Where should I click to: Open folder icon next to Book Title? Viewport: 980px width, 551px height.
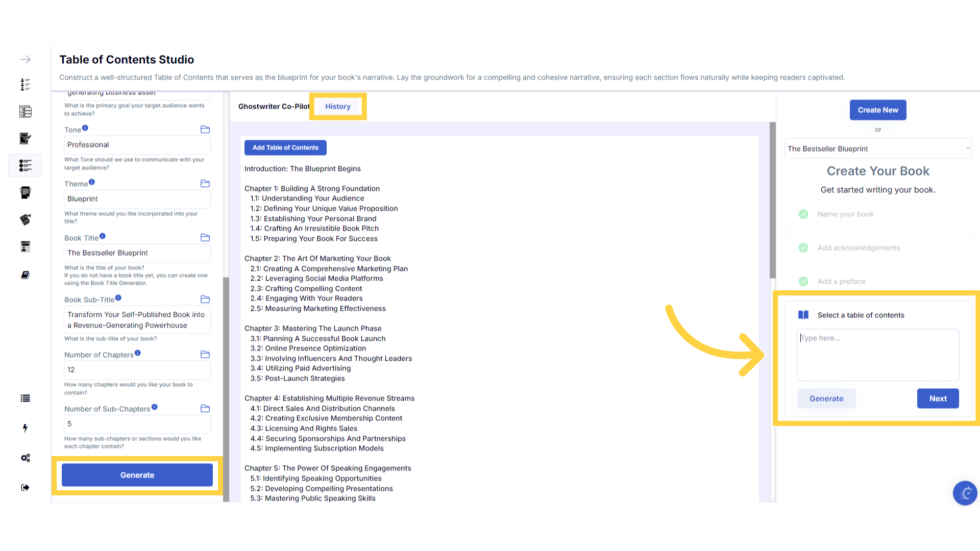point(205,238)
